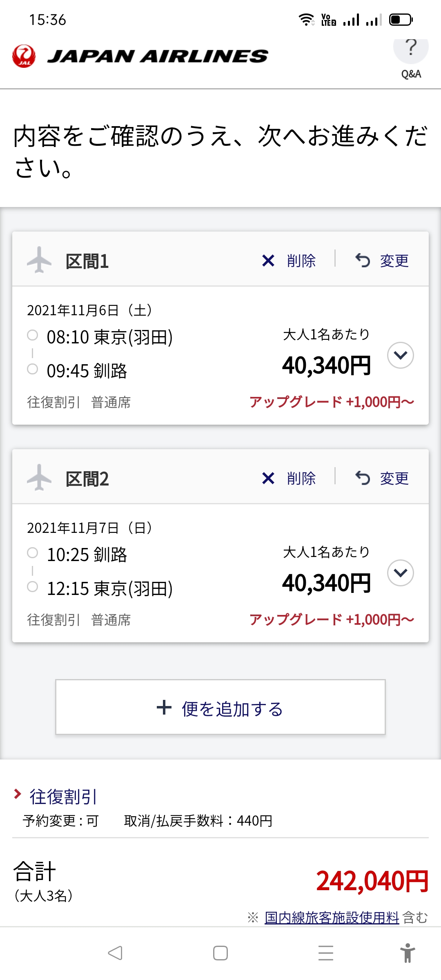Screen dimensions: 441x980
Task: Tap the Japan Airlines crane logo
Action: coord(24,56)
